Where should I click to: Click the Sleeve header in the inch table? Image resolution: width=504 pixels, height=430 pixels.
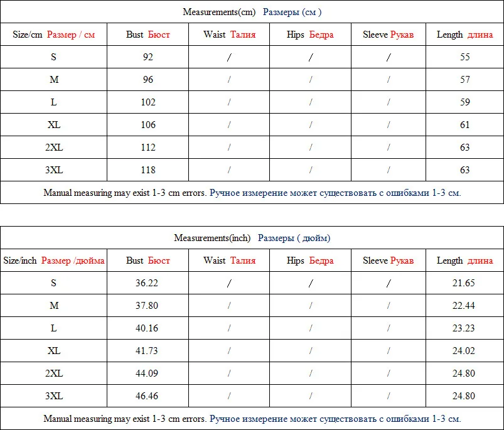tap(389, 261)
